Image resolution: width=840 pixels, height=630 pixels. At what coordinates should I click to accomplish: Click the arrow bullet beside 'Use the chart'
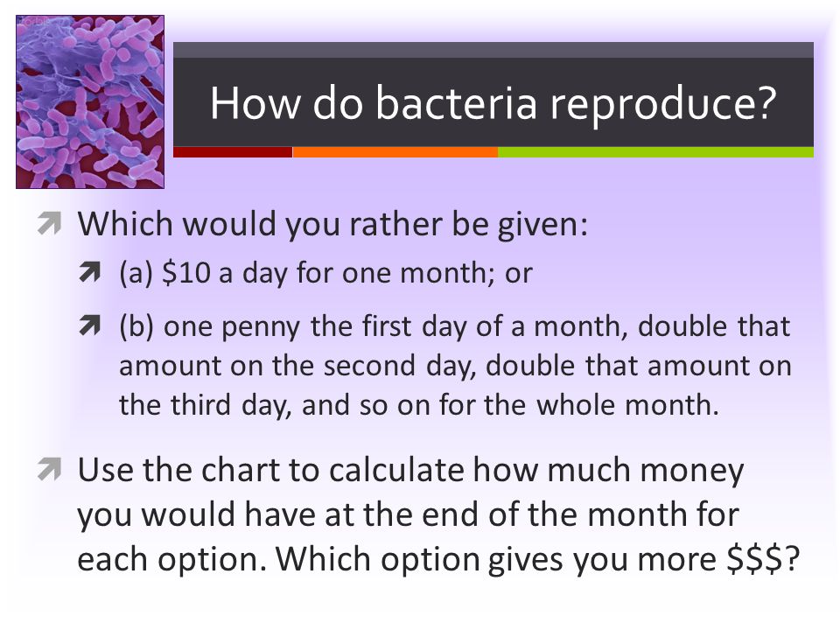tap(49, 469)
